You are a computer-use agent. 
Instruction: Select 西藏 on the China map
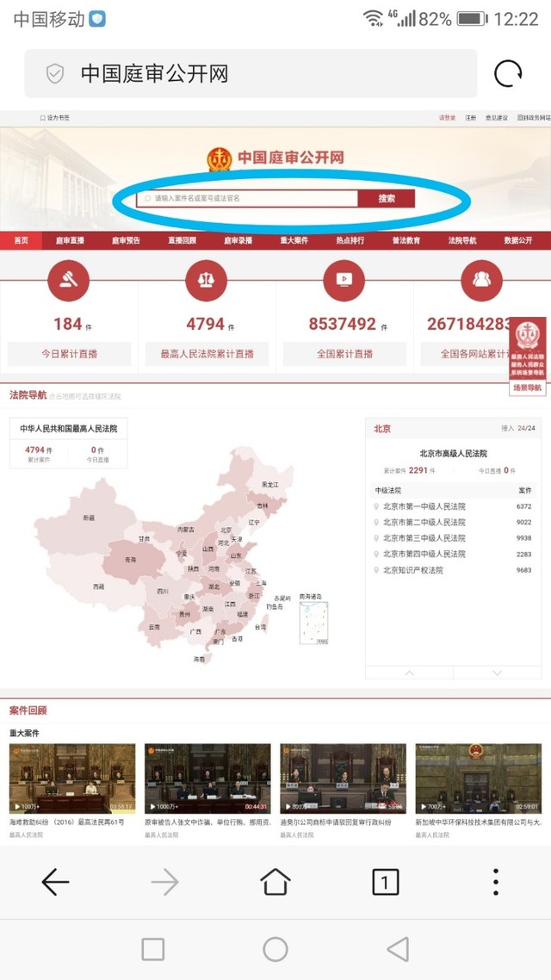[x=99, y=586]
